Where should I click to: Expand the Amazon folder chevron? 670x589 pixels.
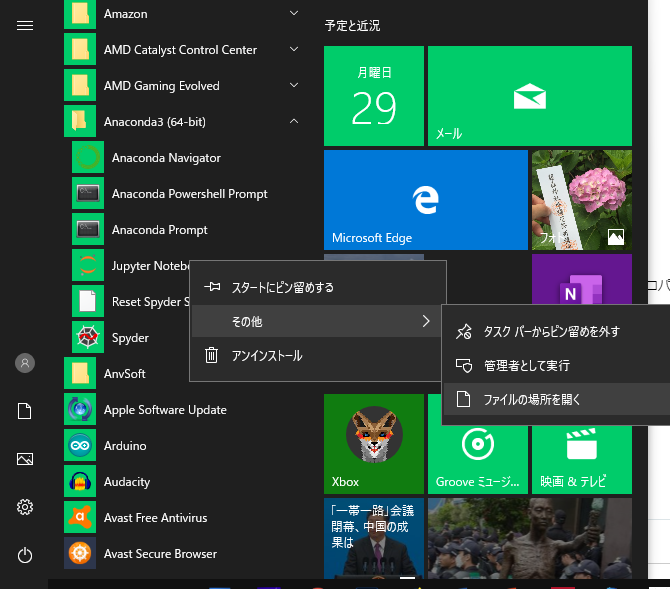[294, 13]
